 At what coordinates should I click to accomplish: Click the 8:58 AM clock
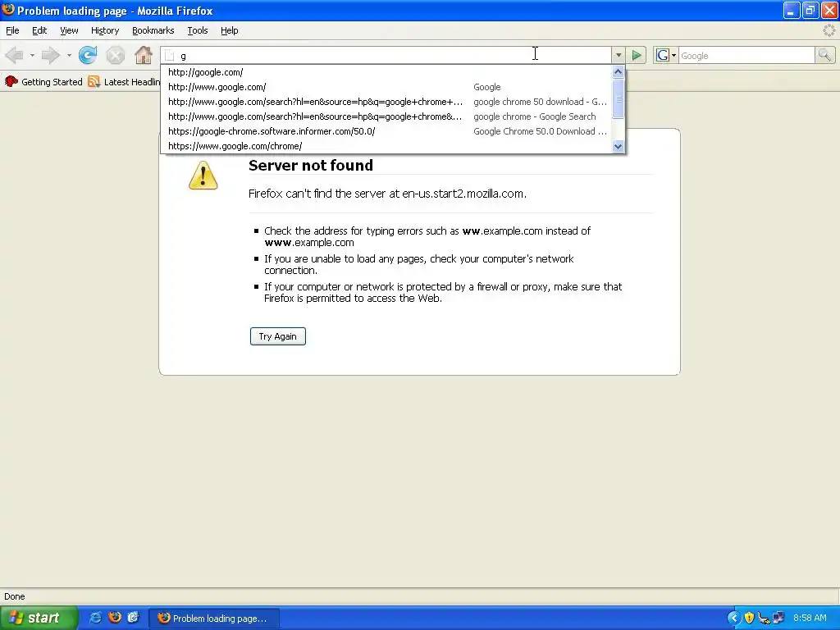pyautogui.click(x=810, y=619)
